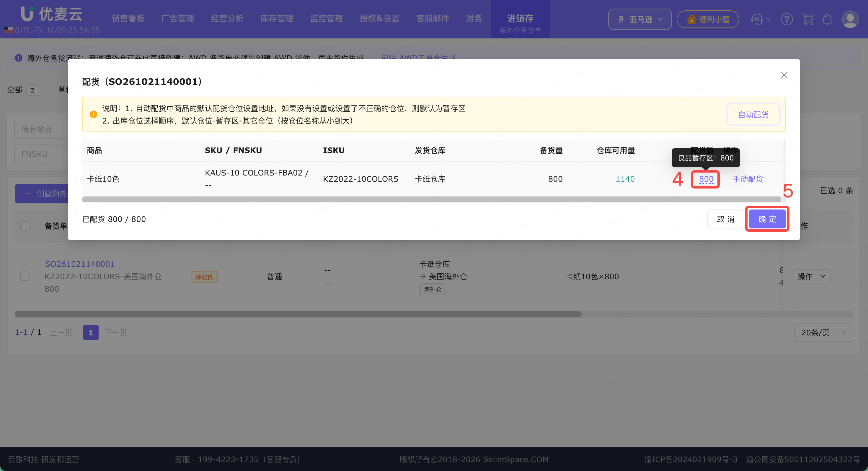Click the dialog's horizontal scrollbar
The width and height of the screenshot is (868, 471).
[431, 199]
